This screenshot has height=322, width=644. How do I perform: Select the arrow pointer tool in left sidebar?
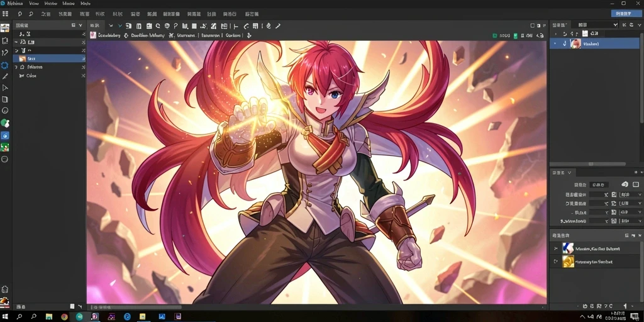(5, 88)
